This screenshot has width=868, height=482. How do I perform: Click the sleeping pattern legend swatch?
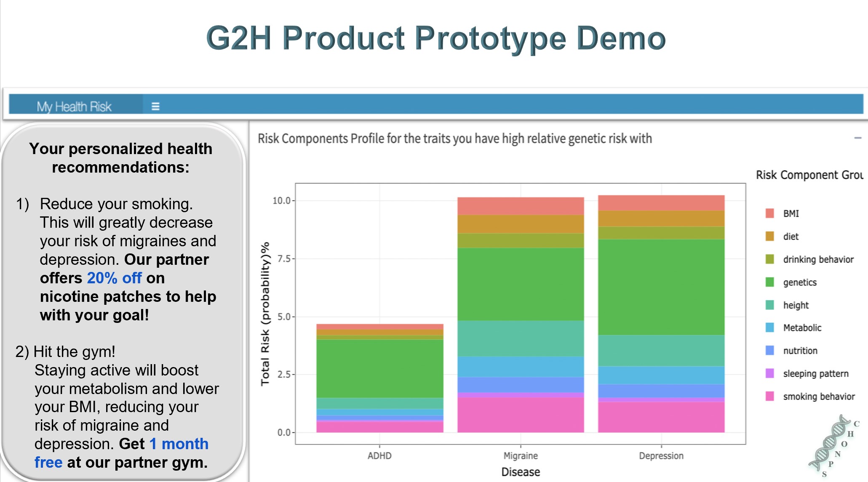click(x=769, y=373)
